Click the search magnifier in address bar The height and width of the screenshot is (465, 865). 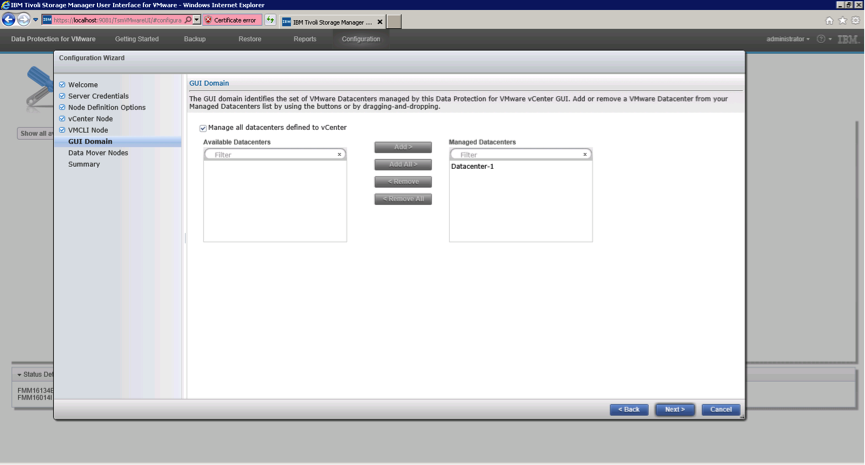point(188,20)
